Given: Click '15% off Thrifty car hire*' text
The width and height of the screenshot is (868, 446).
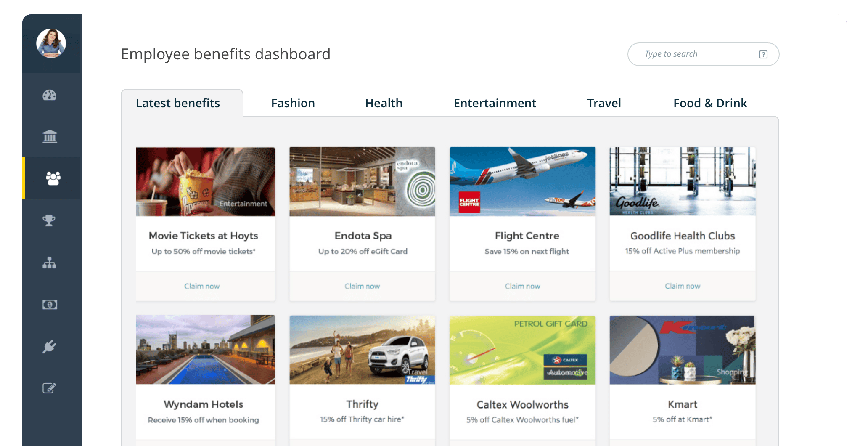Looking at the screenshot, I should click(x=362, y=419).
